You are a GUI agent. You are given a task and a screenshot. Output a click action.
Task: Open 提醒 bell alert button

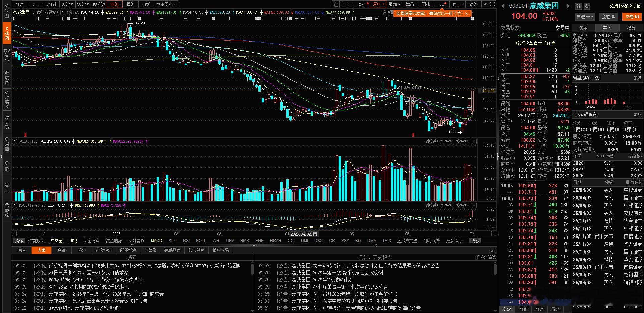(608, 16)
